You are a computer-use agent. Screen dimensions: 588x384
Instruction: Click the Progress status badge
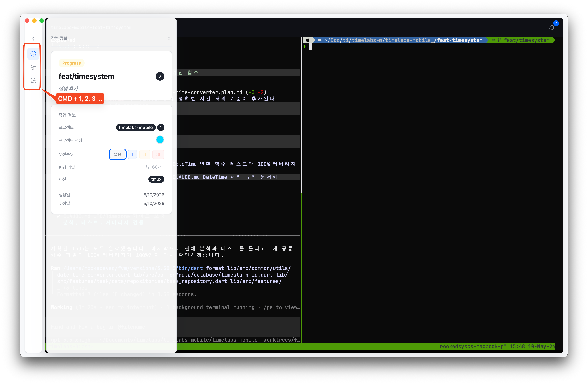71,63
